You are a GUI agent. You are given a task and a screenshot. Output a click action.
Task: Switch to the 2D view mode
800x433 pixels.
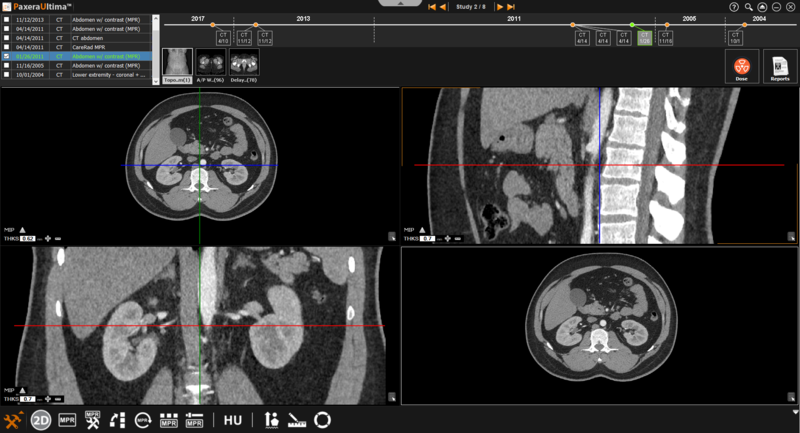(41, 420)
